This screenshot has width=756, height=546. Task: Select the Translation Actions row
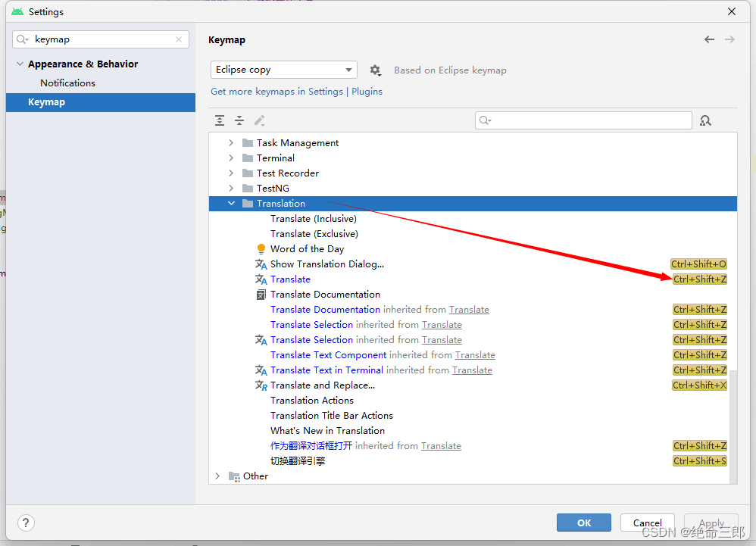(312, 401)
